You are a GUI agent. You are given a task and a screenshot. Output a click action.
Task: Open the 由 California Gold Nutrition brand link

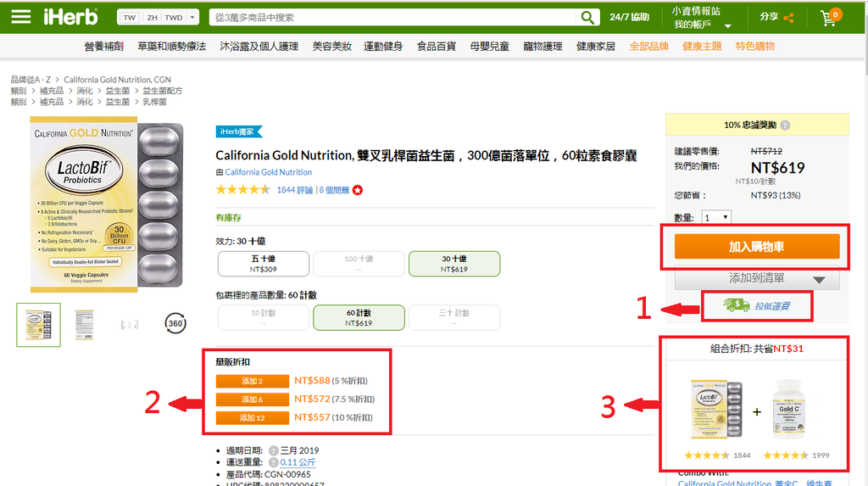pyautogui.click(x=268, y=172)
